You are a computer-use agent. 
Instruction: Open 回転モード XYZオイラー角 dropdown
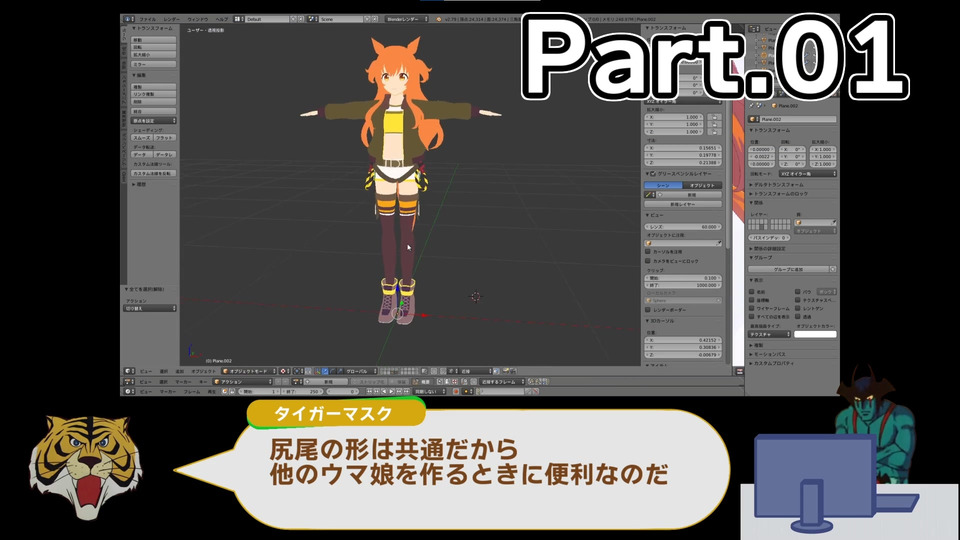tap(808, 174)
